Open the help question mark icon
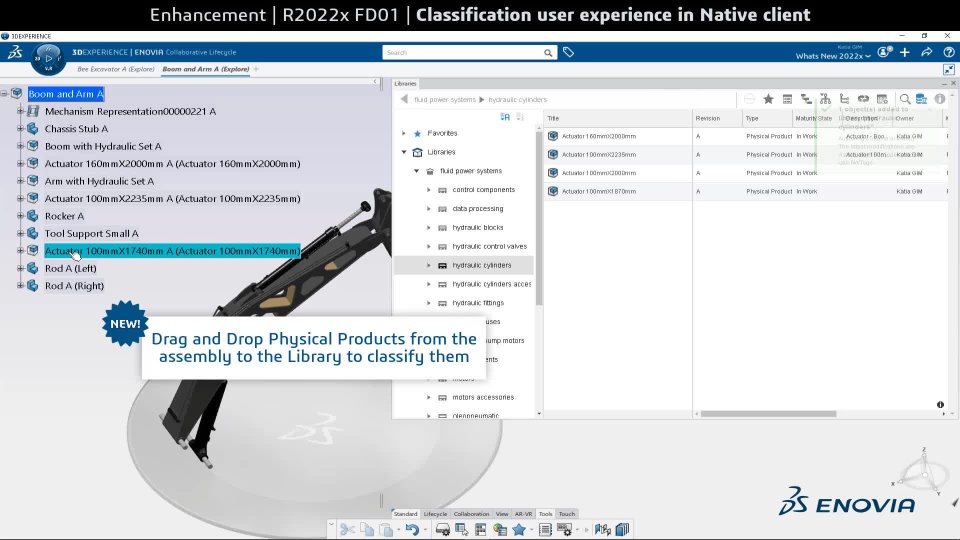This screenshot has height=540, width=960. 948,52
